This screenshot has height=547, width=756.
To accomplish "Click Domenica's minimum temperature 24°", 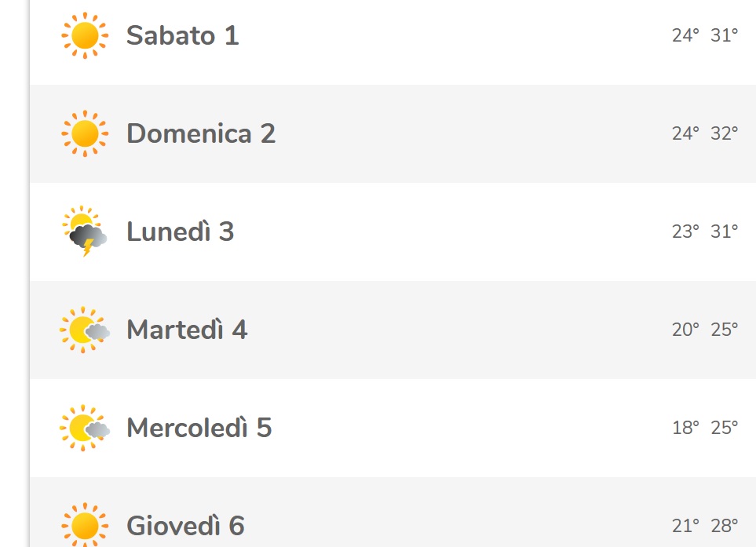I will (685, 134).
